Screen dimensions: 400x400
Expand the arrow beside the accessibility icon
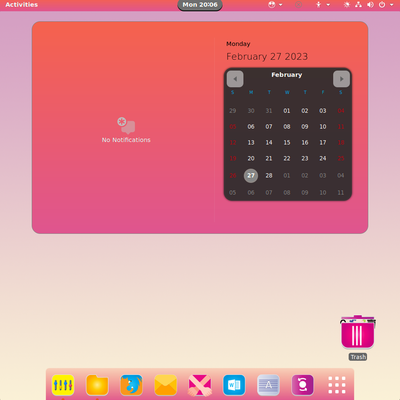pyautogui.click(x=328, y=5)
